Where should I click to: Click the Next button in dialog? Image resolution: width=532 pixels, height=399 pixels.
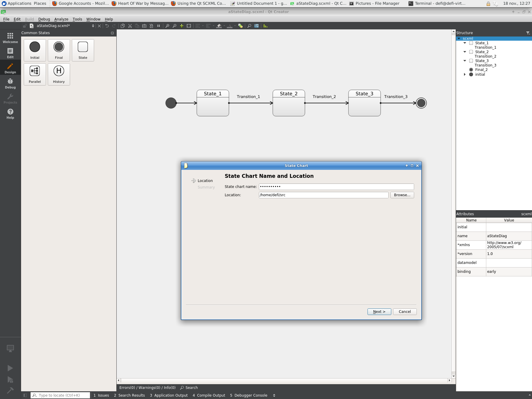click(x=379, y=311)
